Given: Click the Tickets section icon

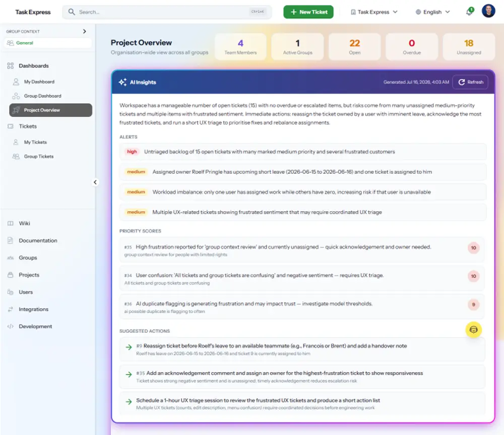Looking at the screenshot, I should pos(10,126).
